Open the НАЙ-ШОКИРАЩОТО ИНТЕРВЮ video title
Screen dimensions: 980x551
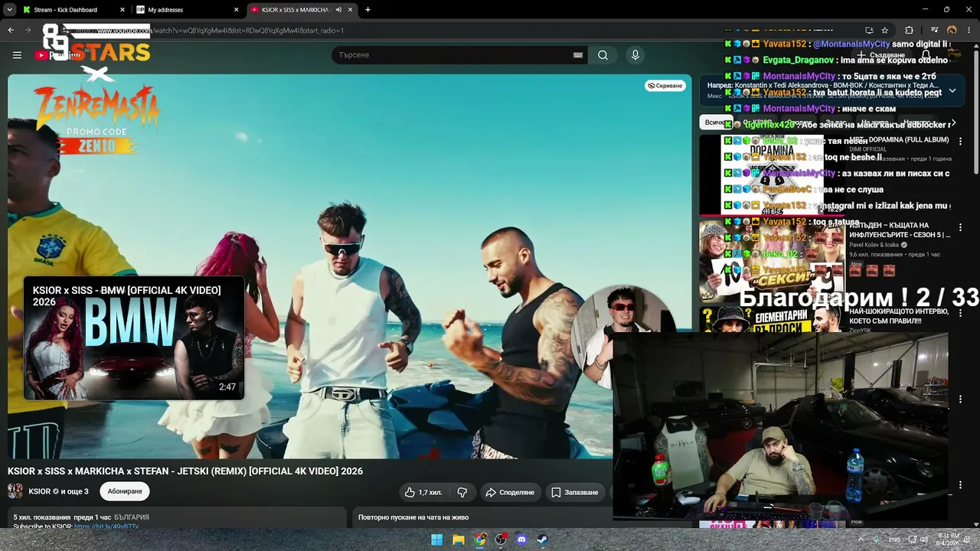click(899, 316)
